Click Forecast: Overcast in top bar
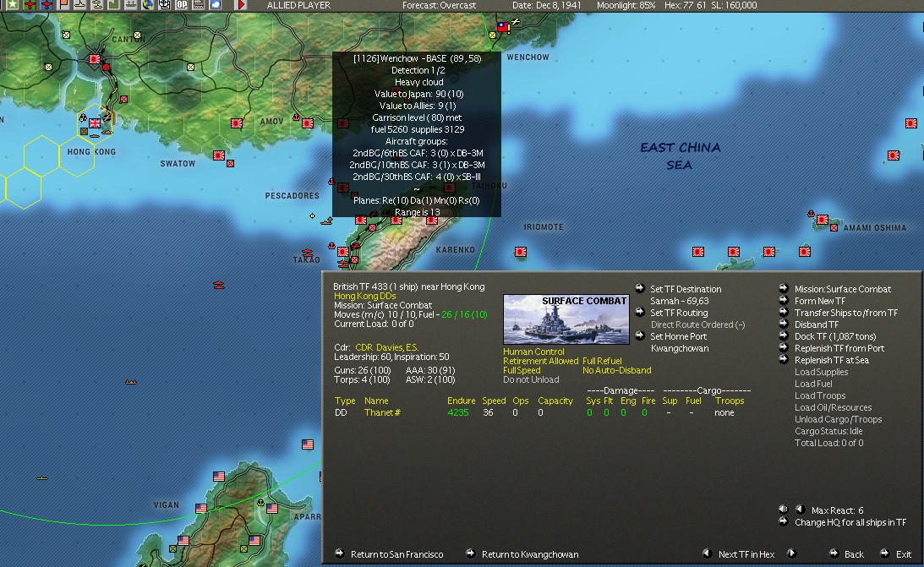This screenshot has width=924, height=567. coord(439,5)
